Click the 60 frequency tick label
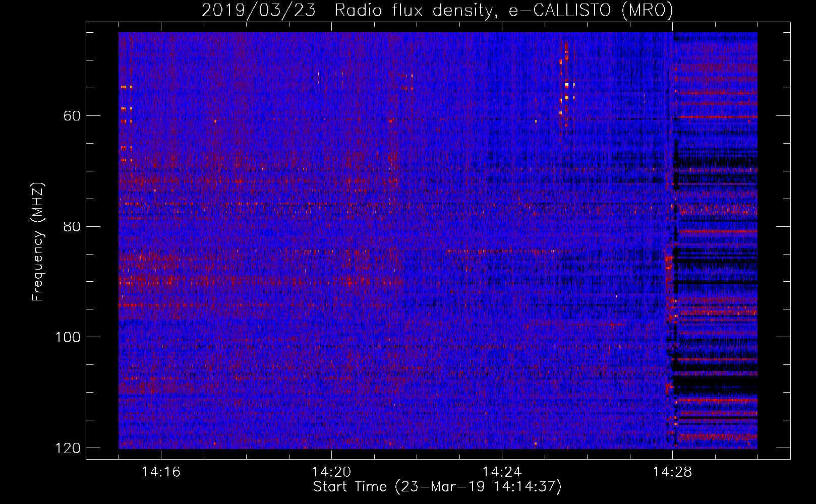Screen dimensions: 816x504 tap(72, 116)
